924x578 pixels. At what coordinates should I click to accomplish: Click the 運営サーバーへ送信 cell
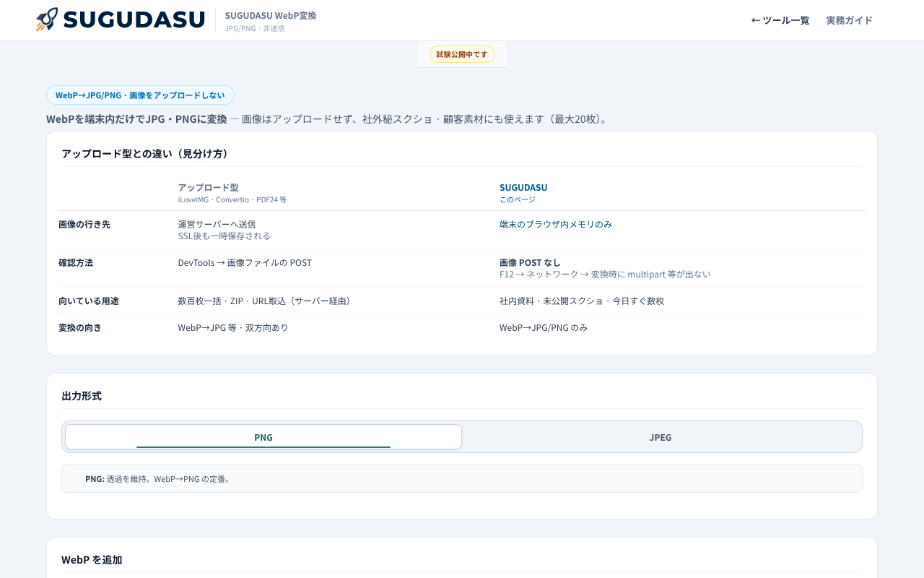click(x=217, y=224)
